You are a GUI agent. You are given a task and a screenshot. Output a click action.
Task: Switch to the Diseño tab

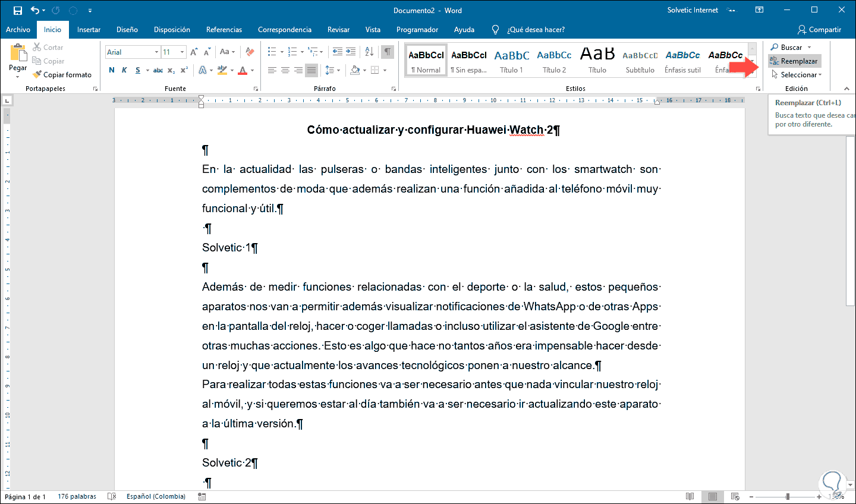[127, 30]
